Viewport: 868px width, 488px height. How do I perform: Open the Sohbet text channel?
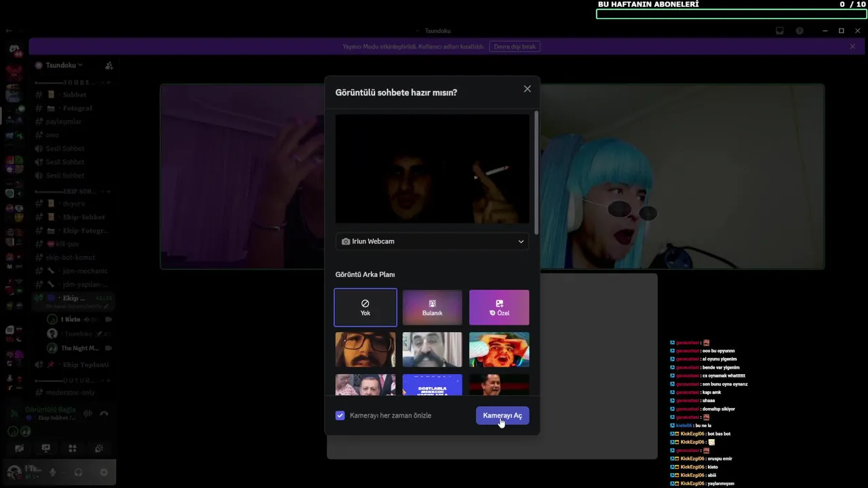(x=74, y=95)
